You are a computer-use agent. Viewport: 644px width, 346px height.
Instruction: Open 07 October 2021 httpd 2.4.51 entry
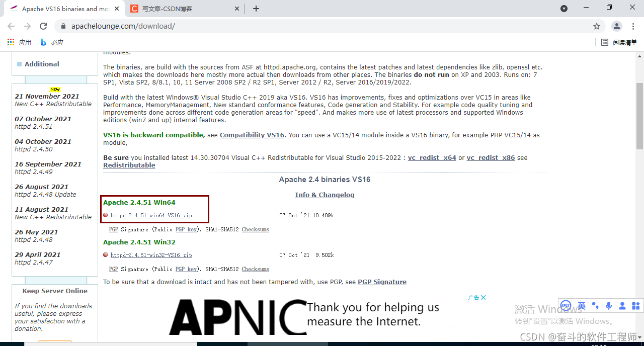pos(43,123)
